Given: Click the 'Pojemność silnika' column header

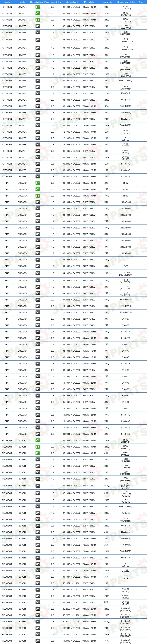Looking at the screenshot, I should pyautogui.click(x=52, y=2).
